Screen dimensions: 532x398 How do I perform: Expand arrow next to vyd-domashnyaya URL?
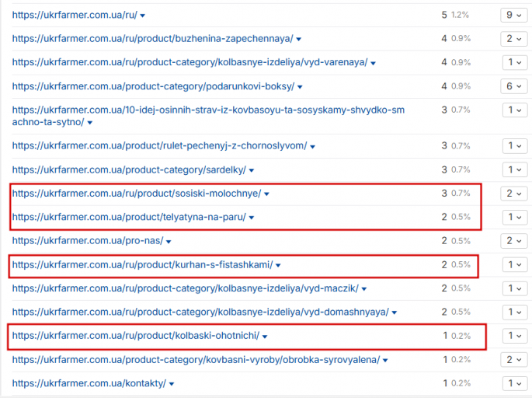(x=395, y=312)
